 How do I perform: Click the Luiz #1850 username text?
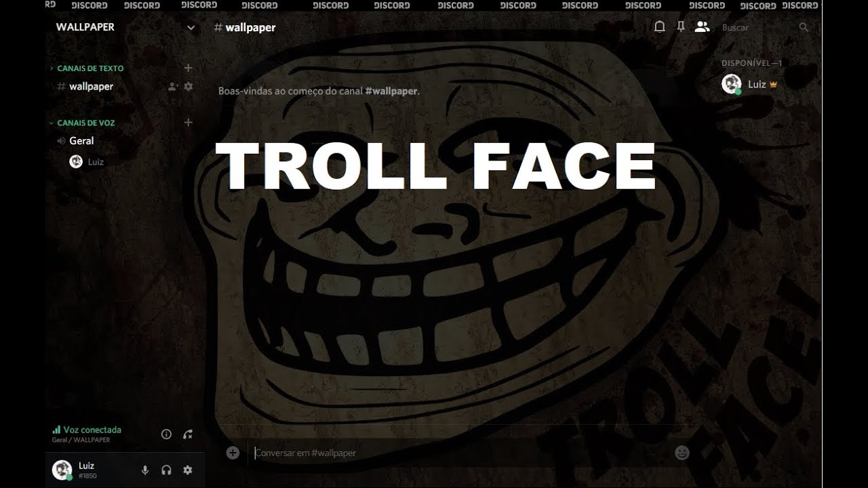[x=87, y=470]
